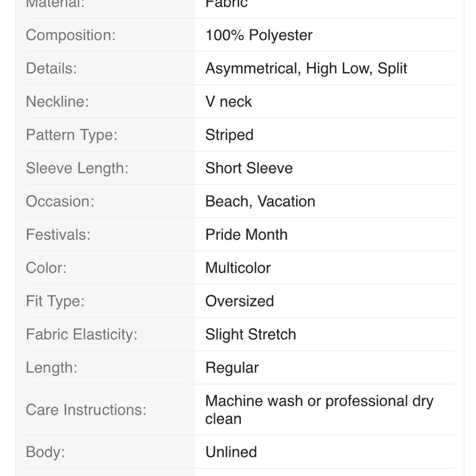This screenshot has height=476, width=476.
Task: Click the Short Sleeve value
Action: pos(249,168)
